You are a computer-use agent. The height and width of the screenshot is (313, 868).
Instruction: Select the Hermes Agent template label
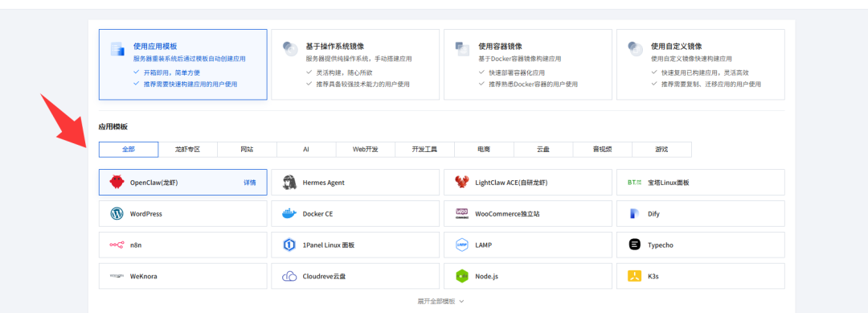(x=323, y=183)
